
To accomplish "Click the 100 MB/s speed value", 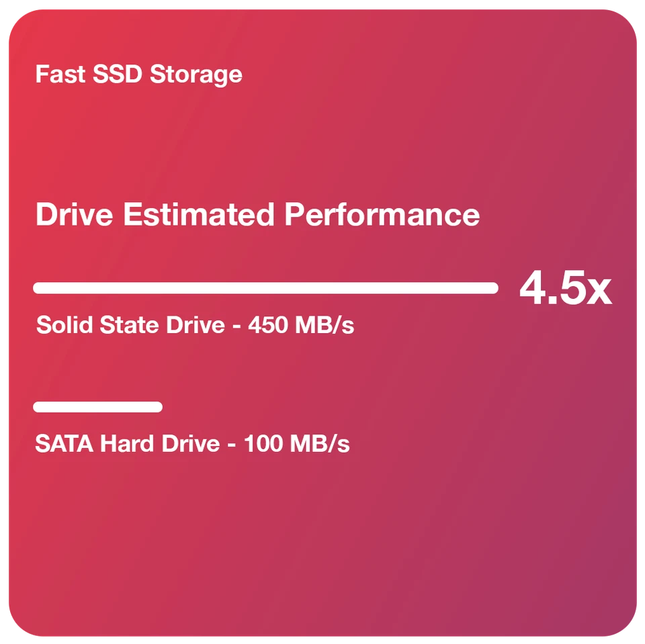I will 297,444.
